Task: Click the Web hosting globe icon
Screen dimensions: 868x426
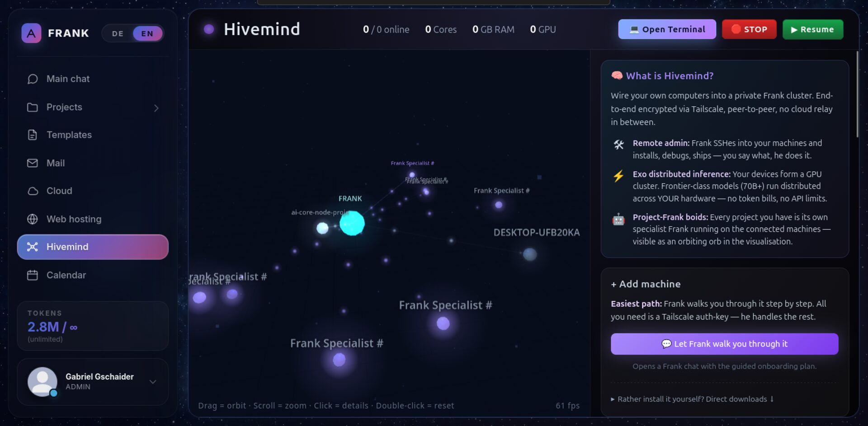Action: (x=33, y=219)
